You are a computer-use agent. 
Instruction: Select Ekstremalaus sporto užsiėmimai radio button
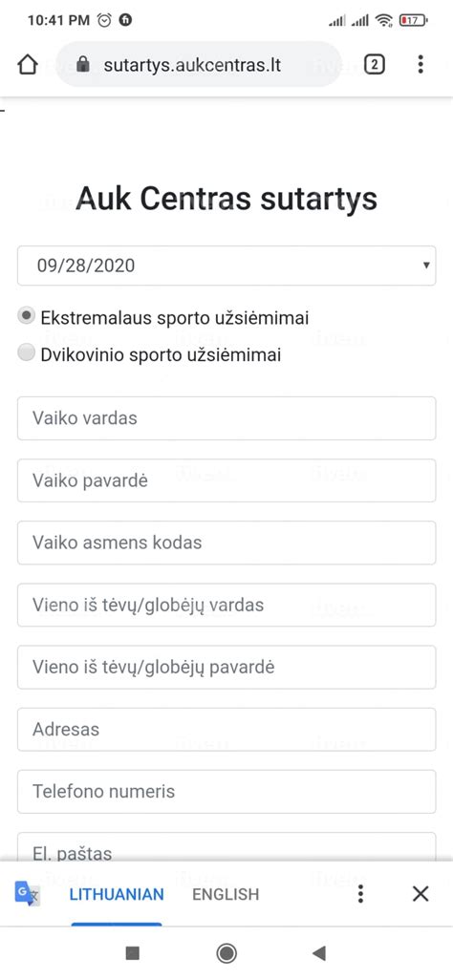[26, 316]
